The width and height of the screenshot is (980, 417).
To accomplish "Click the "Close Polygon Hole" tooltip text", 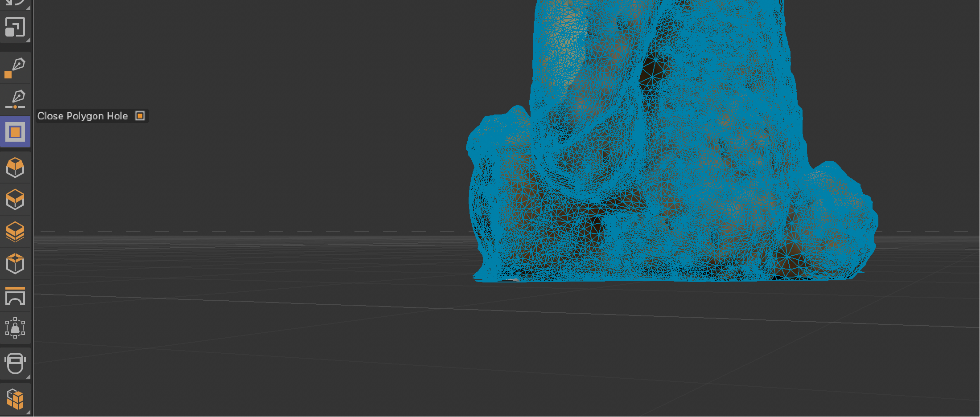I will pos(82,116).
